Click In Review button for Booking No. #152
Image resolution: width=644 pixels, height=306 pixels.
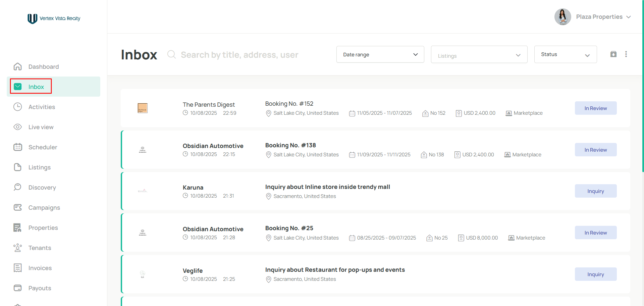click(595, 108)
